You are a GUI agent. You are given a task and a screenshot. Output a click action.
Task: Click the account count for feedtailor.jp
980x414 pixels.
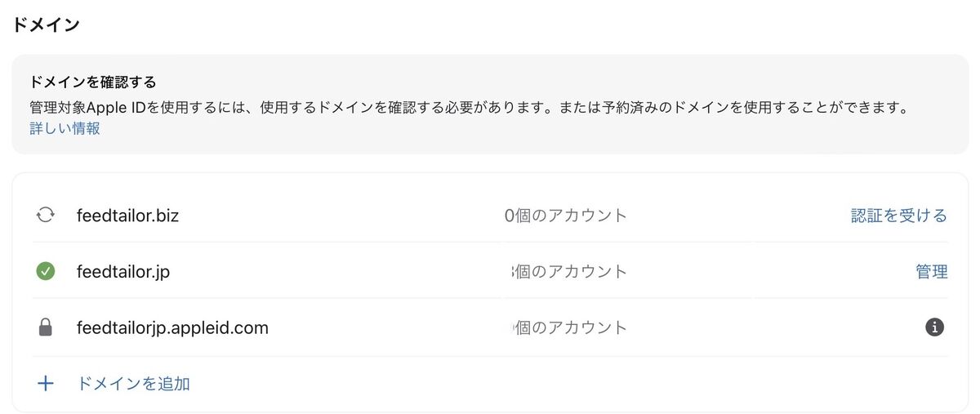point(568,272)
